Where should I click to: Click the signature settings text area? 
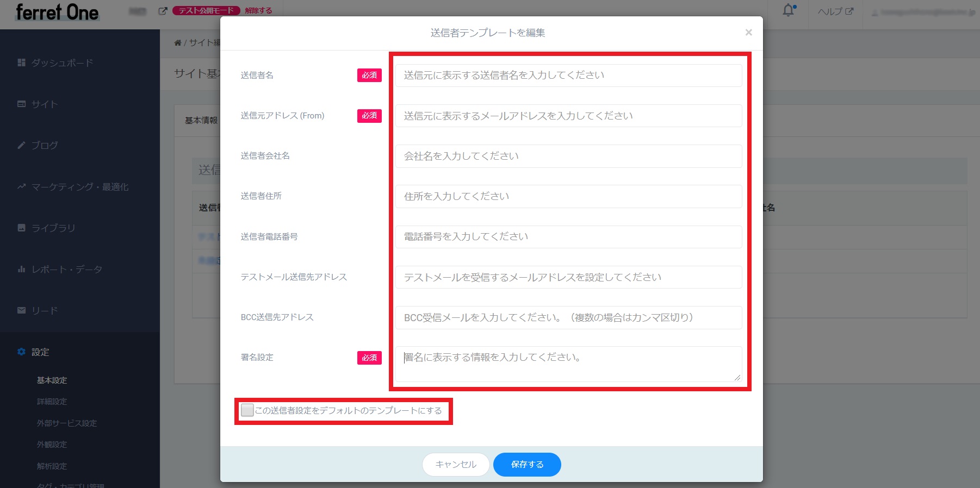568,364
